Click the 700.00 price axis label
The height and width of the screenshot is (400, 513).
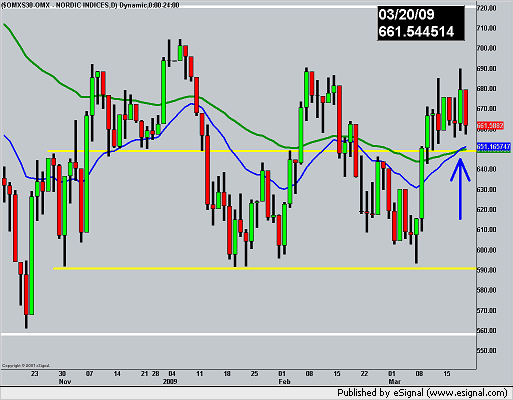point(487,48)
